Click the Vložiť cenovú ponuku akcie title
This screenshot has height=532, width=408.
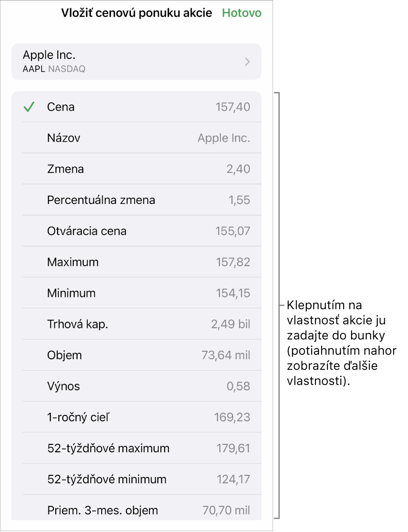click(x=137, y=13)
